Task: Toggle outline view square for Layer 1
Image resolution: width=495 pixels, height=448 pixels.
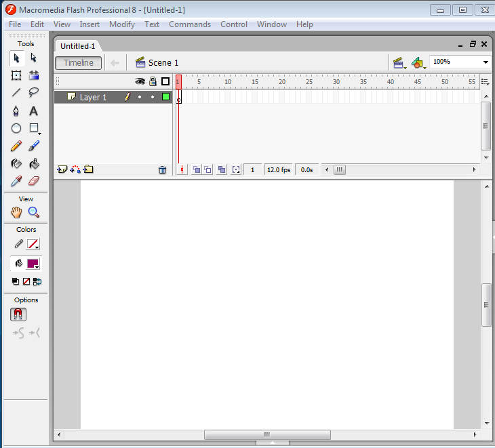Action: pyautogui.click(x=165, y=97)
